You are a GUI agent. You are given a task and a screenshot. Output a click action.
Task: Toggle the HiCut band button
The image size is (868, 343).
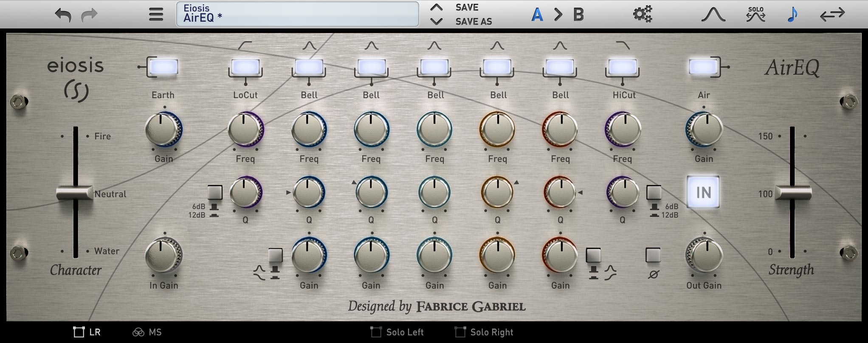(x=623, y=67)
